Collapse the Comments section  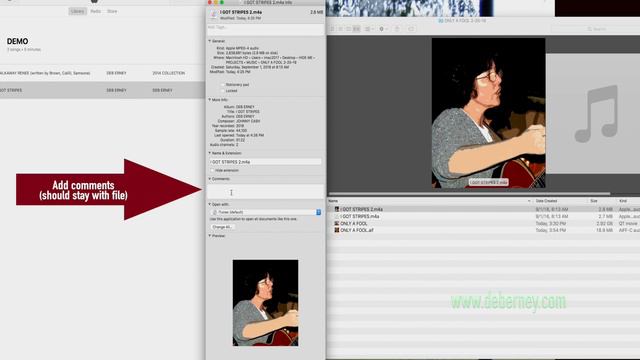click(x=210, y=179)
